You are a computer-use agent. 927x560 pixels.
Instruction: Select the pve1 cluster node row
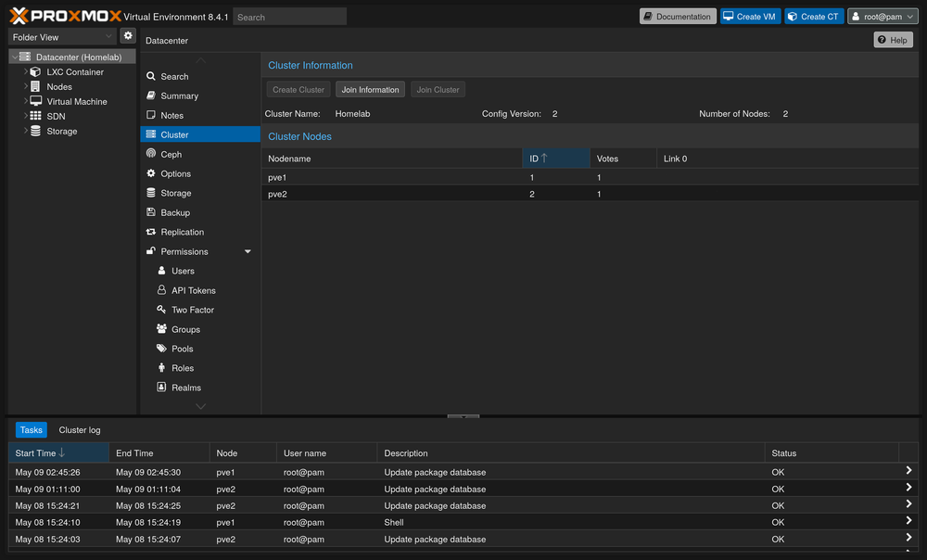(590, 177)
